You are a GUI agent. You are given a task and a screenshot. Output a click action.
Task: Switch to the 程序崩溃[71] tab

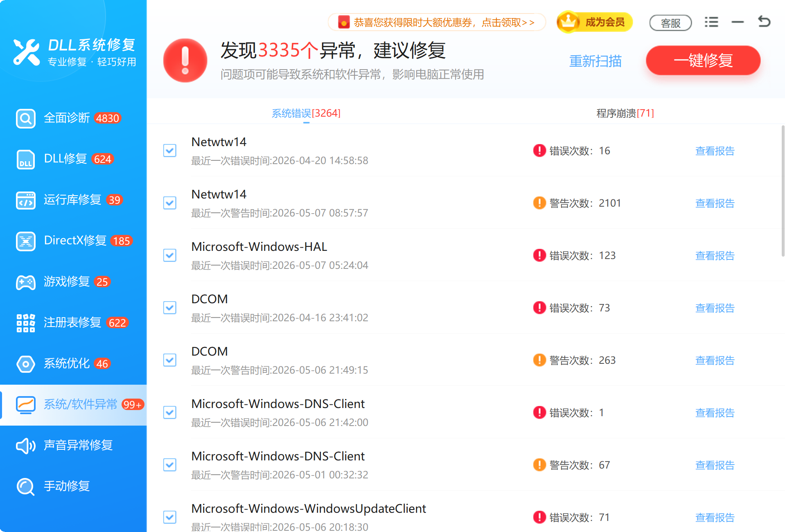[x=625, y=113]
